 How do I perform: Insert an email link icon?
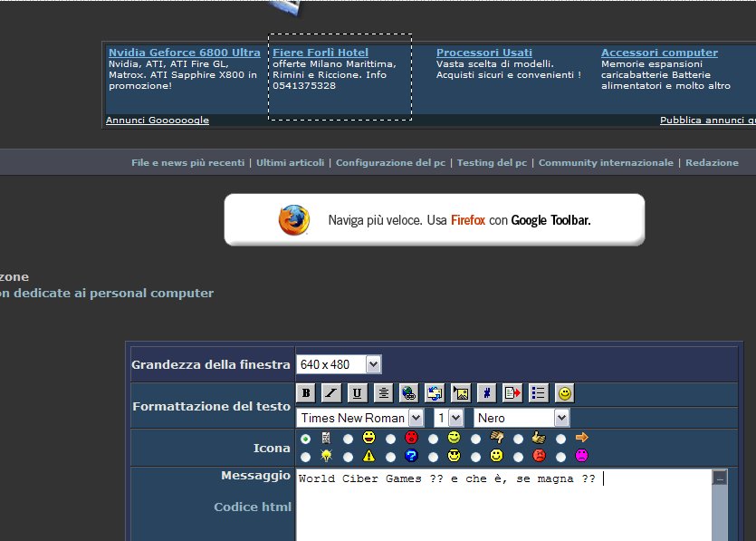[x=435, y=393]
